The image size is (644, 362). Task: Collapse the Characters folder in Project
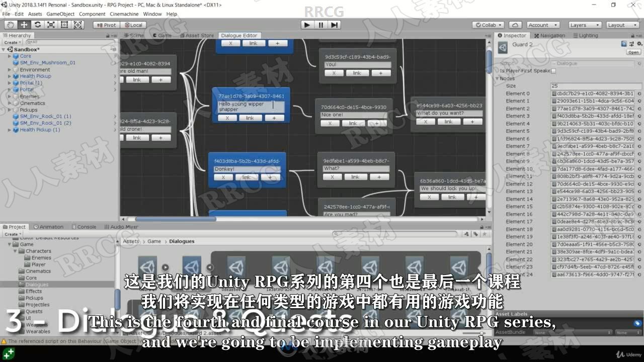pyautogui.click(x=16, y=251)
